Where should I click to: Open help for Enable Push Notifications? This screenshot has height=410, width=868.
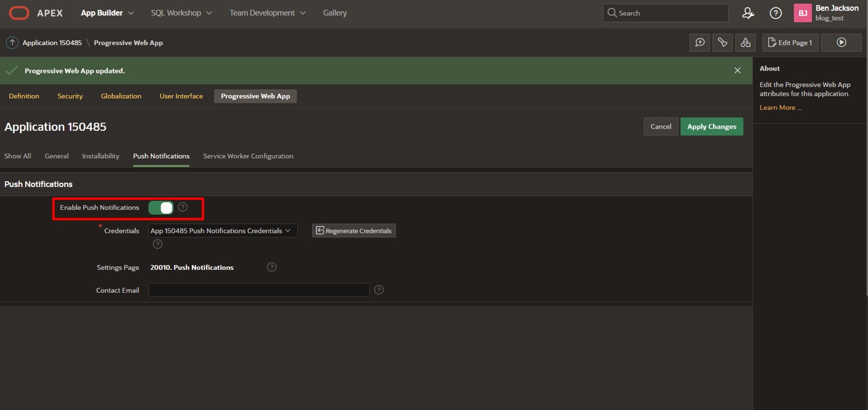[x=183, y=207]
